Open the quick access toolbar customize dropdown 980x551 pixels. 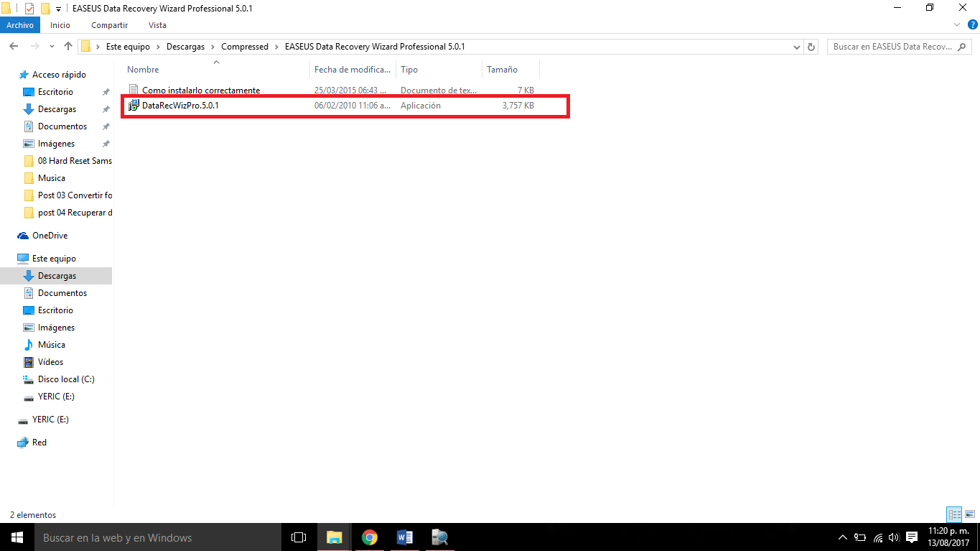(58, 9)
